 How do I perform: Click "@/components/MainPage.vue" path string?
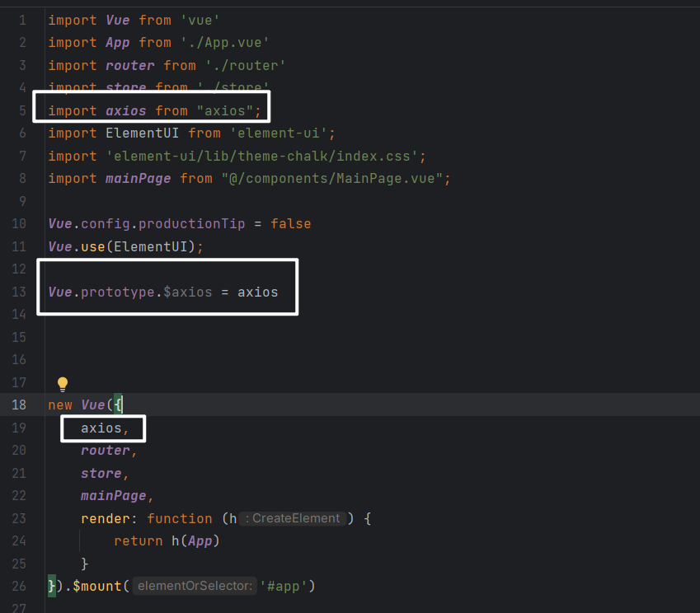tap(331, 179)
